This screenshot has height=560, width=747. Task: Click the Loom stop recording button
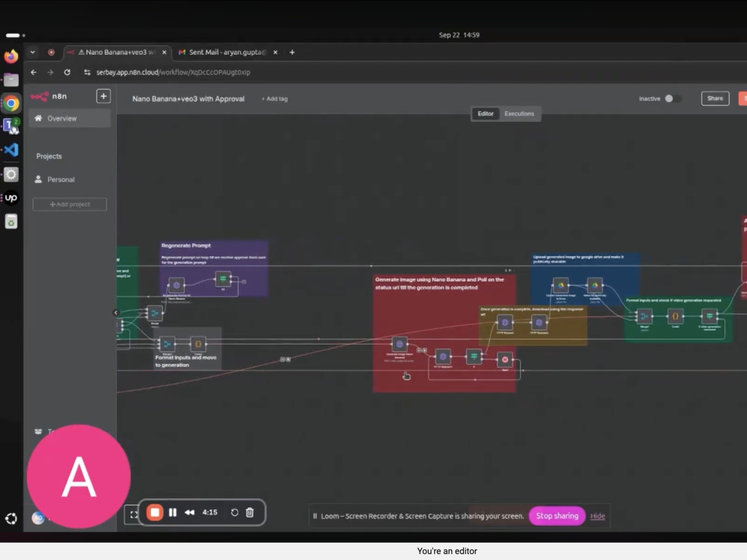pos(155,512)
